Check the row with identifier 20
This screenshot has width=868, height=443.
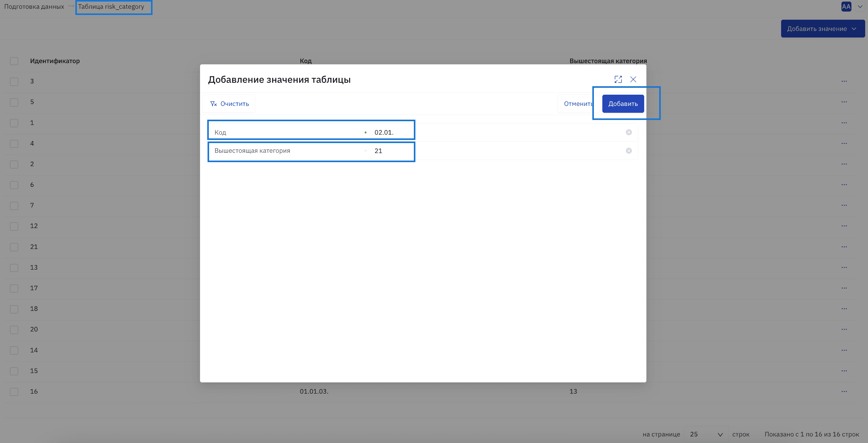click(14, 330)
